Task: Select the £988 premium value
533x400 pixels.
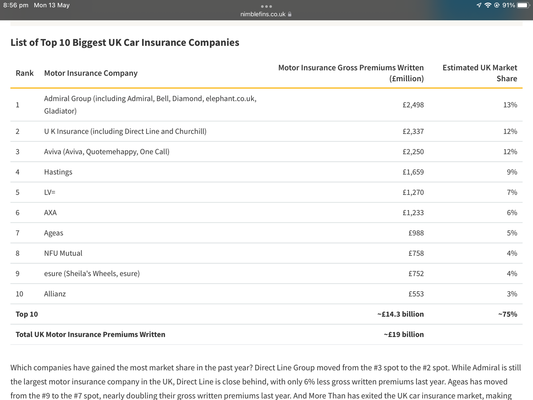Action: (x=416, y=233)
